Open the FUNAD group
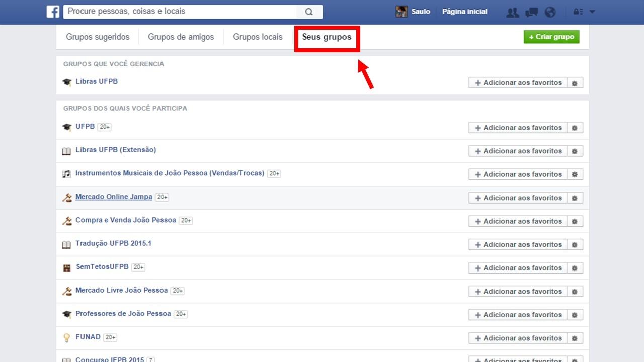Screen dimensions: 644x362 point(88,337)
